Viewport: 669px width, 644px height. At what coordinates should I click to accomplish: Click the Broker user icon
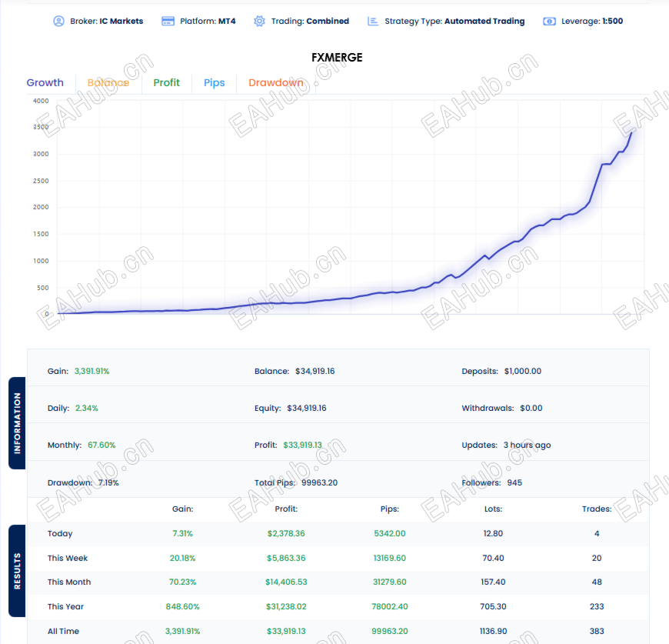click(58, 21)
